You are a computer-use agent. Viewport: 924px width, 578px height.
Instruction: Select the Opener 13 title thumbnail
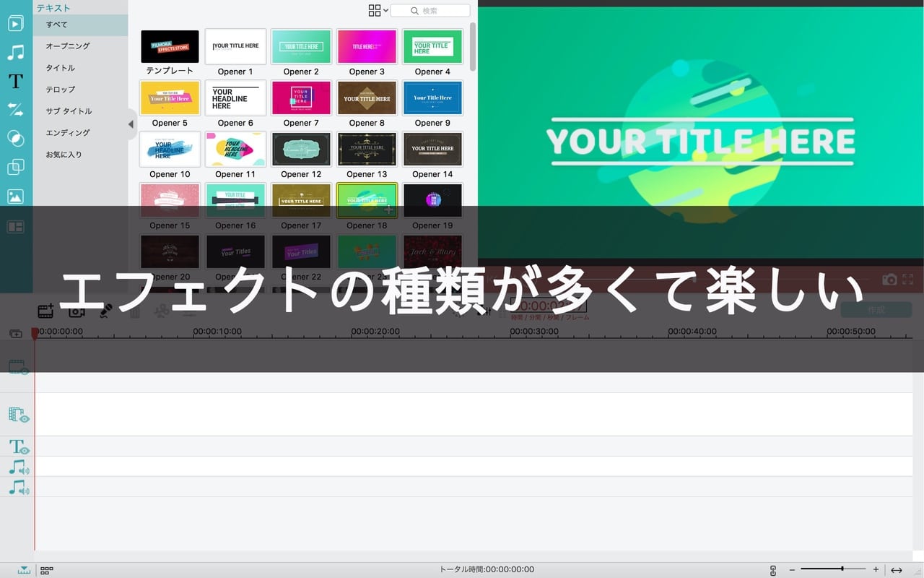(x=367, y=149)
